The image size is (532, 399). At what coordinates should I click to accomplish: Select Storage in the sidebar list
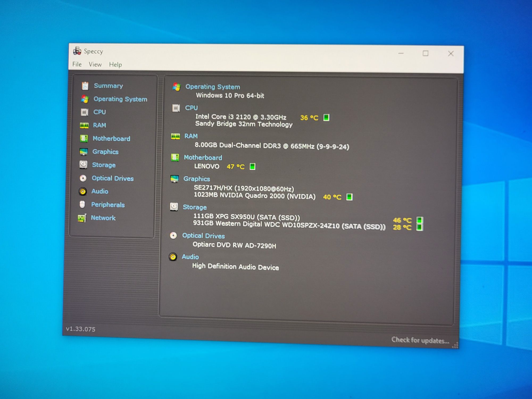pos(104,165)
